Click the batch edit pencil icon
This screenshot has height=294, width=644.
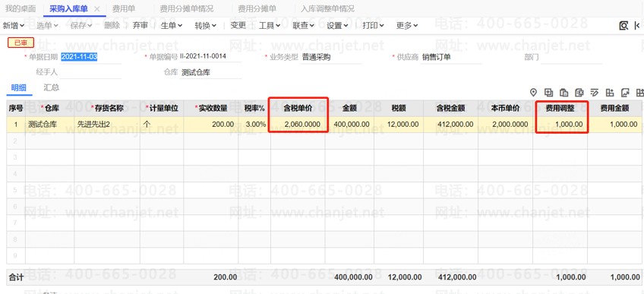595,93
